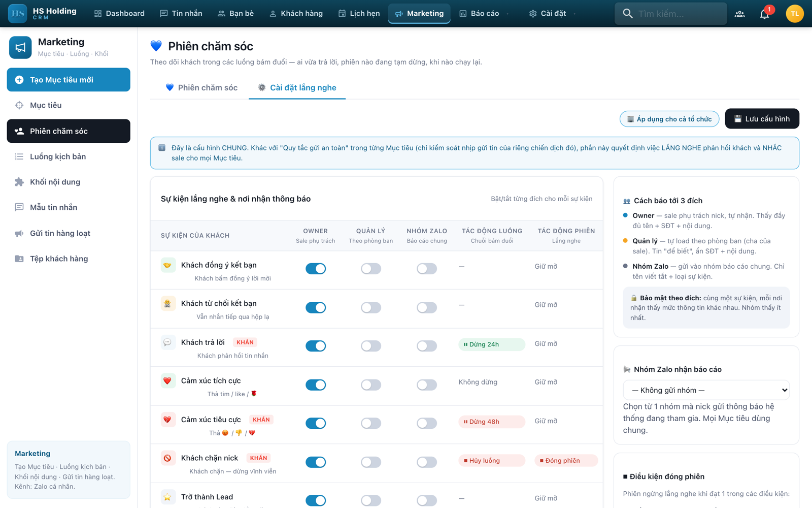Switch to the Phiên chăm sóc tab

(201, 87)
